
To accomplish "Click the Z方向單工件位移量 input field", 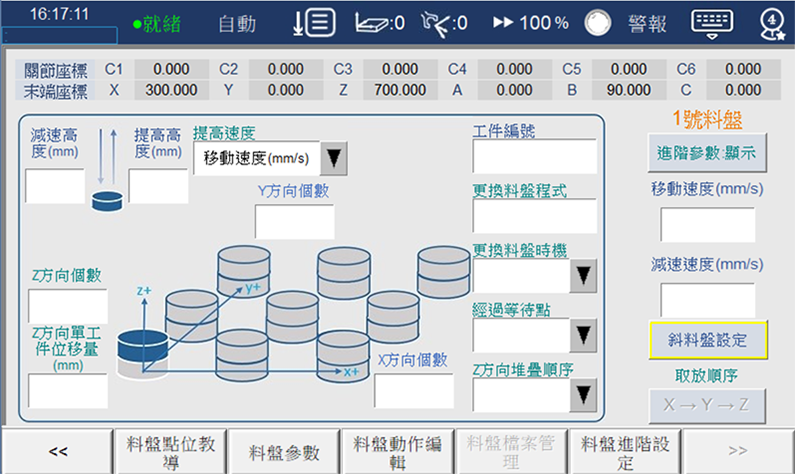I will 68,391.
